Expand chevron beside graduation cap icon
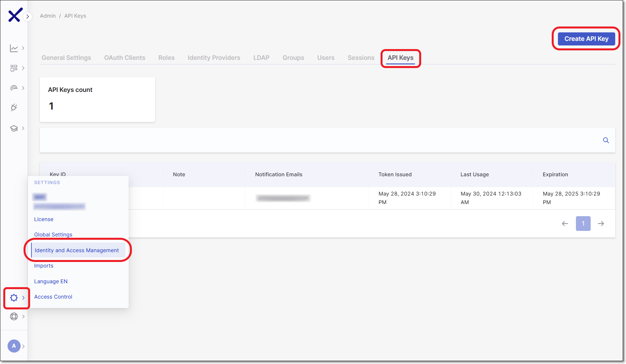The width and height of the screenshot is (626, 364). 23,128
